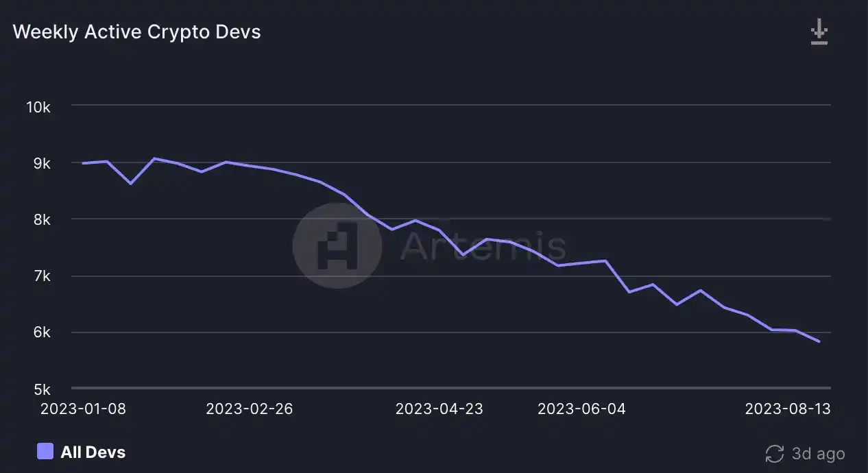This screenshot has height=473, width=868.
Task: Select the 2023-06-04 date label
Action: click(581, 409)
